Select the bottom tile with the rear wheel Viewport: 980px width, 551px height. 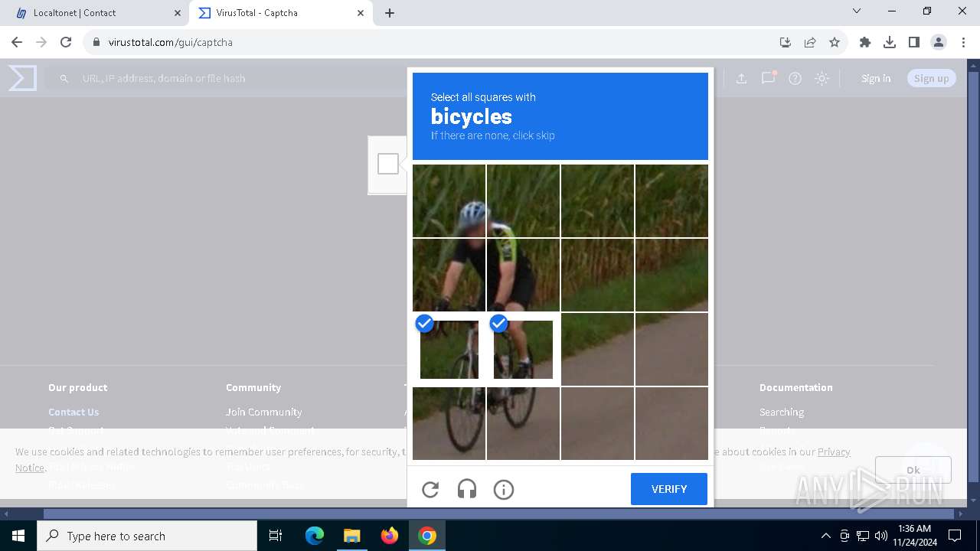point(523,423)
